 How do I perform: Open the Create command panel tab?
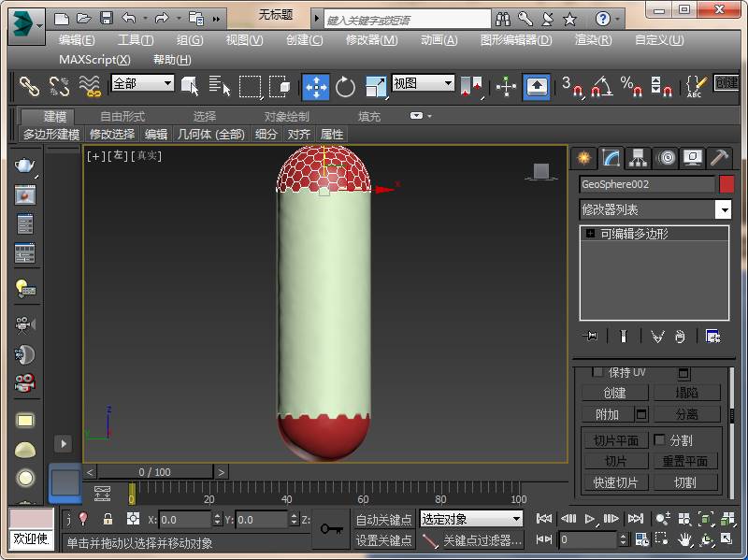(583, 158)
